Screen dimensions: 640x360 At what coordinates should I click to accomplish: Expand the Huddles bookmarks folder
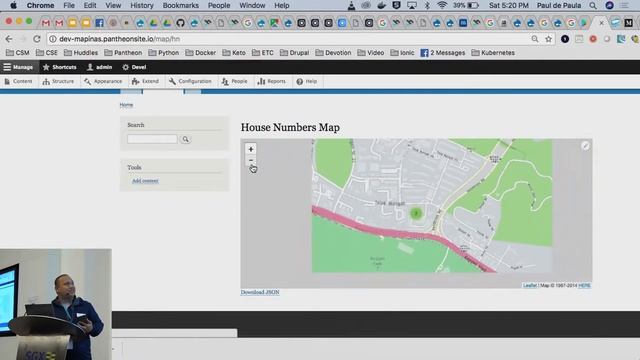[x=81, y=53]
